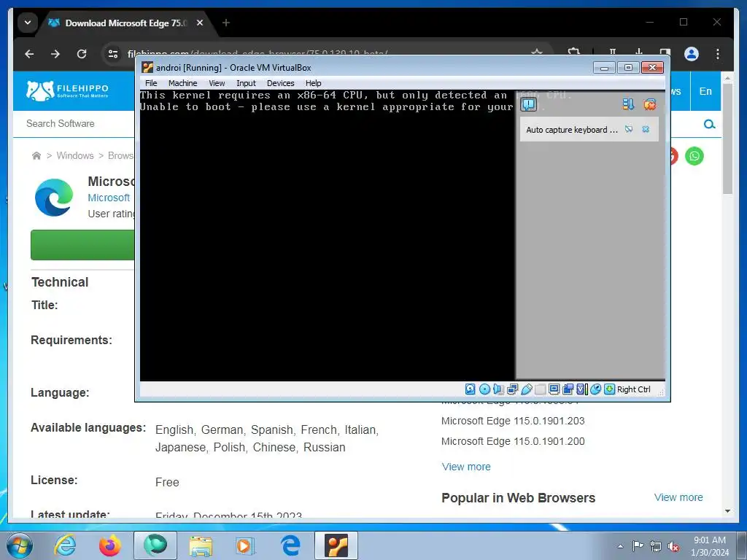Click the notification order toggle icon
The height and width of the screenshot is (560, 747).
(x=628, y=104)
